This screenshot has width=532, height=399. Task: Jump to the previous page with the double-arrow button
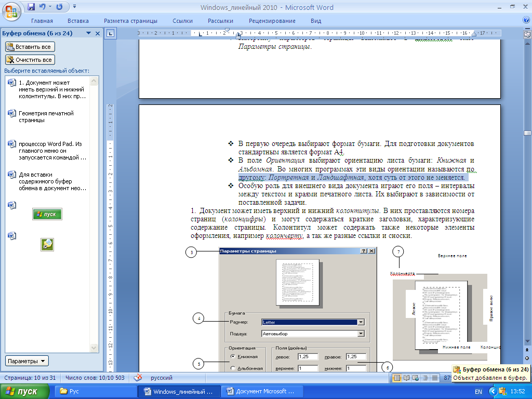(527, 350)
